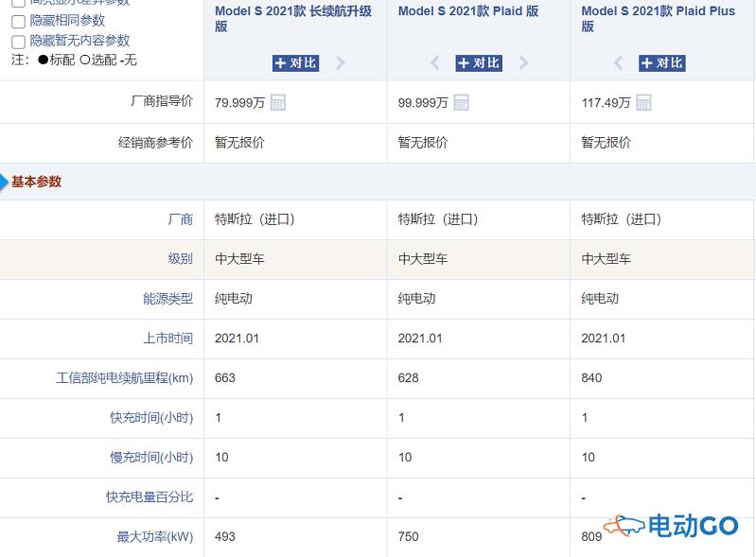The height and width of the screenshot is (557, 756).
Task: Open price calculator next to 99.999万
Action: [461, 102]
